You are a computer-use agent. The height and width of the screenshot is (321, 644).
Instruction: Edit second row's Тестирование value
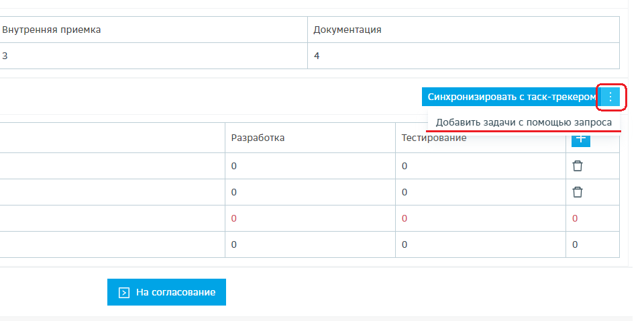(405, 192)
